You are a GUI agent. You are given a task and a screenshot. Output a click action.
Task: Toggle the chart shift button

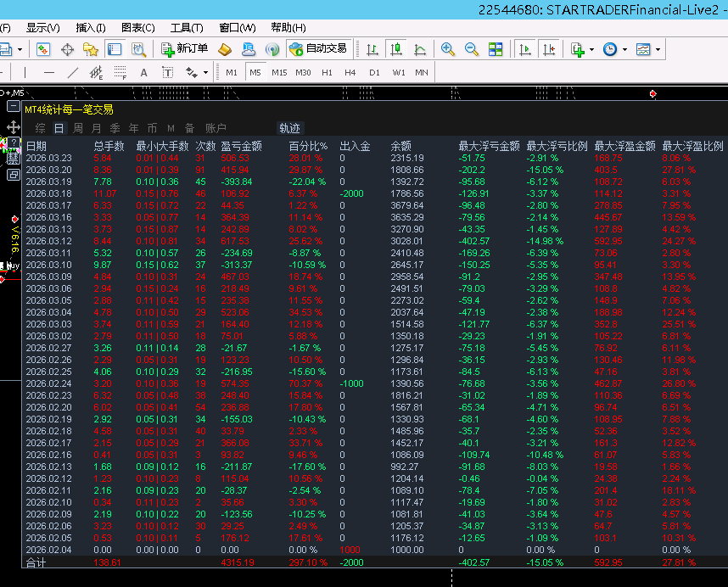549,49
